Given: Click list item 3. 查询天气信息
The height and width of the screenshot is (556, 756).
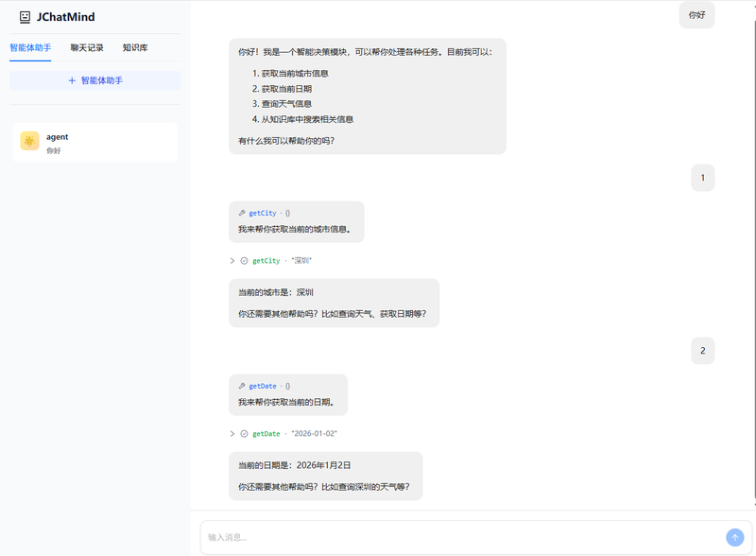Looking at the screenshot, I should 282,104.
